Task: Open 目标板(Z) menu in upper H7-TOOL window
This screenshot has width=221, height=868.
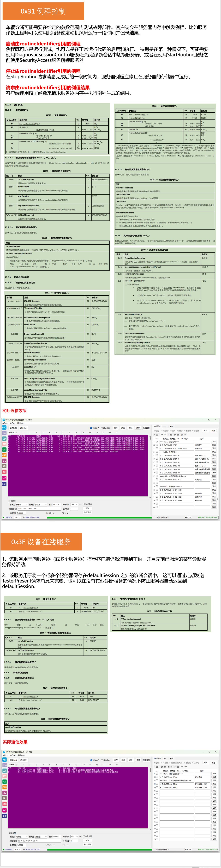Action: (21, 423)
